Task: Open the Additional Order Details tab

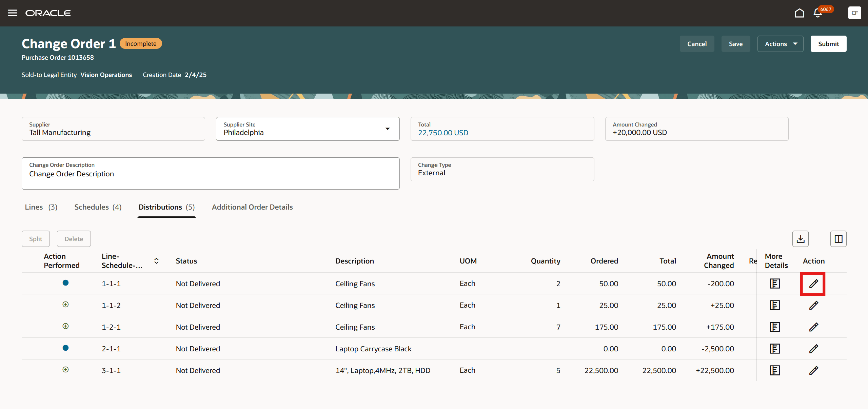Action: coord(252,207)
